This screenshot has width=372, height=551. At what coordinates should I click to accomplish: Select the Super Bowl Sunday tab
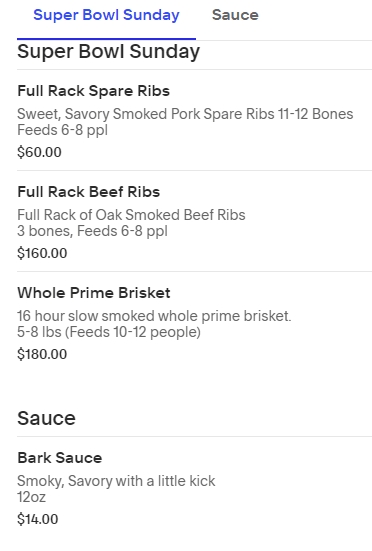[x=106, y=15]
